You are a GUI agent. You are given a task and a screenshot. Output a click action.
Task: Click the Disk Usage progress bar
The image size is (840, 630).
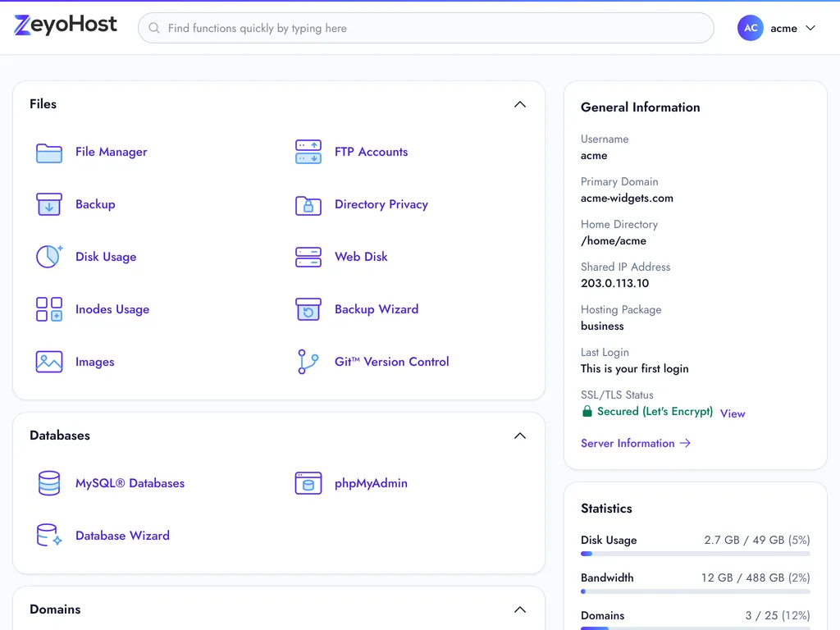696,554
